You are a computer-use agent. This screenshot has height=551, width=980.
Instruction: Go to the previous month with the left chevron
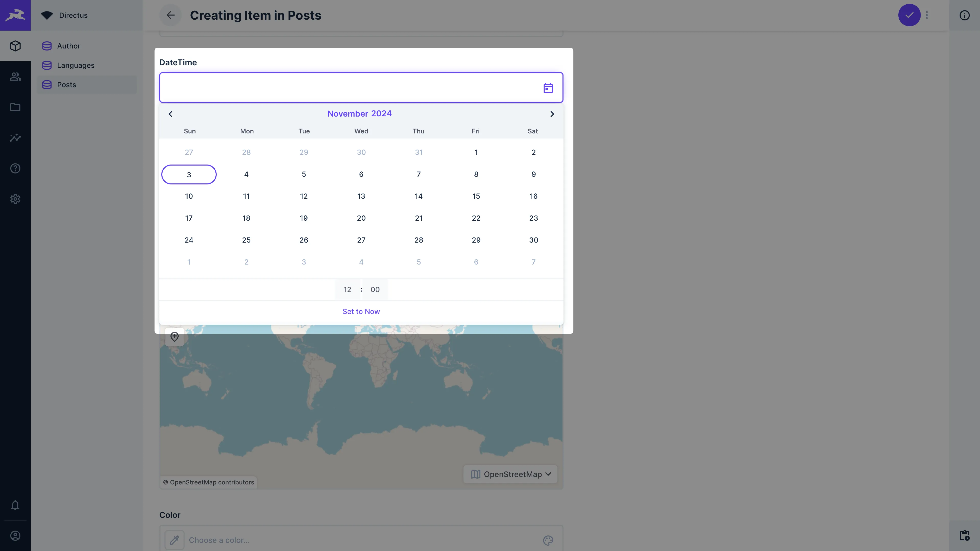[x=170, y=114]
